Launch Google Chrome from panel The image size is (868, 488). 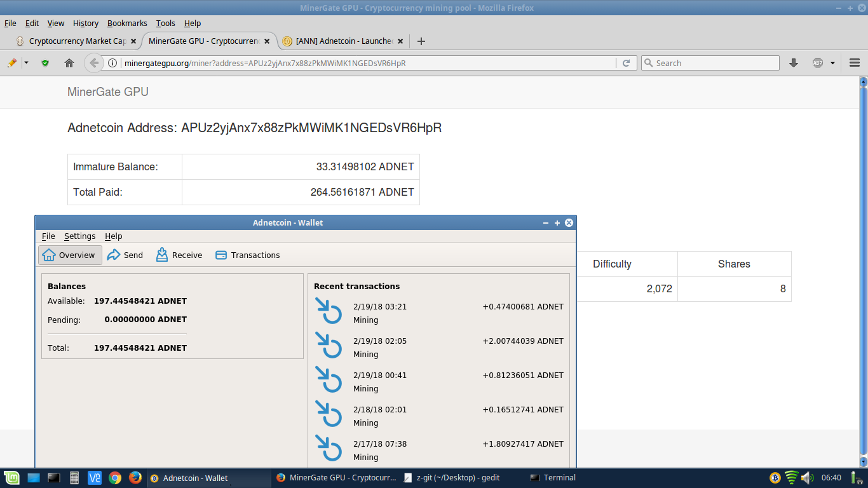pos(115,478)
